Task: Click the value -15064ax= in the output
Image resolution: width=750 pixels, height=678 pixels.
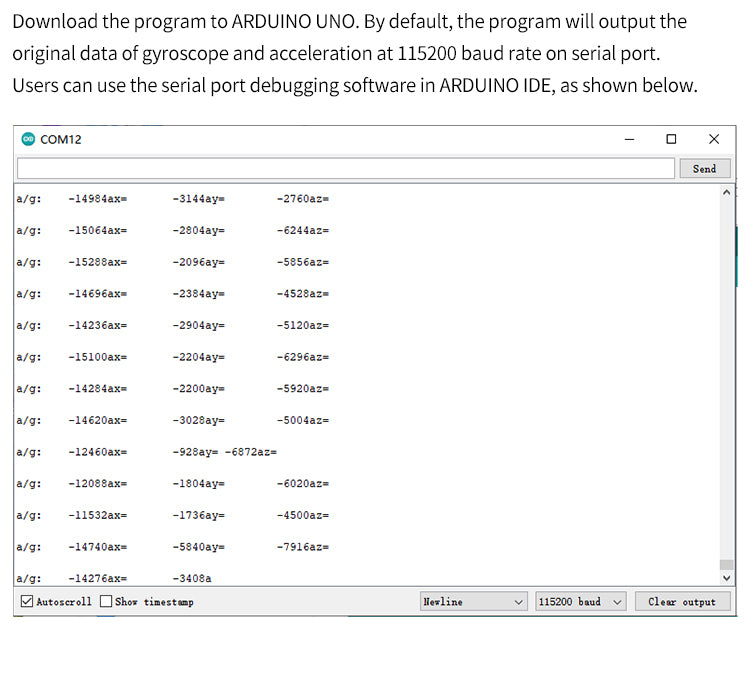Action: (98, 231)
